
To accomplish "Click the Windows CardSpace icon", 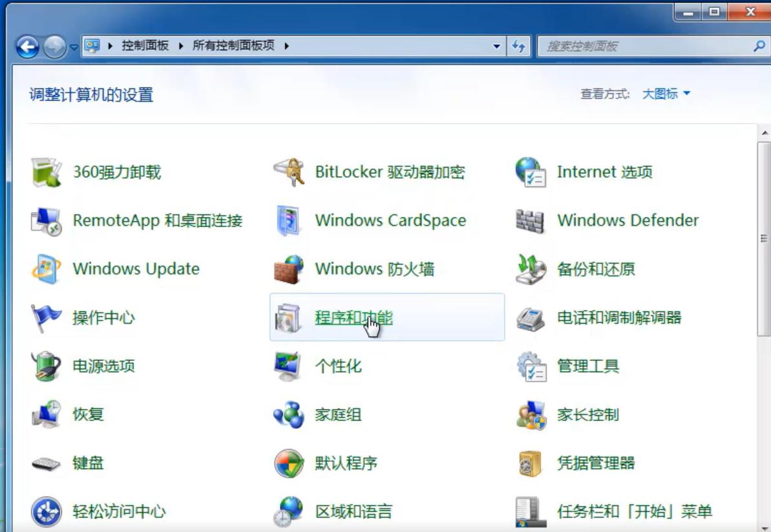I will [289, 221].
